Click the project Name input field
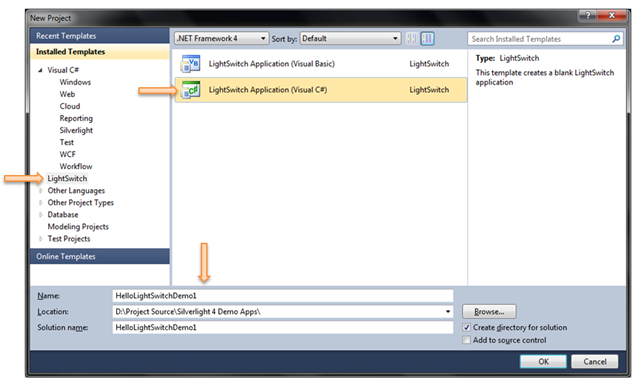Image resolution: width=640 pixels, height=387 pixels. coord(282,296)
